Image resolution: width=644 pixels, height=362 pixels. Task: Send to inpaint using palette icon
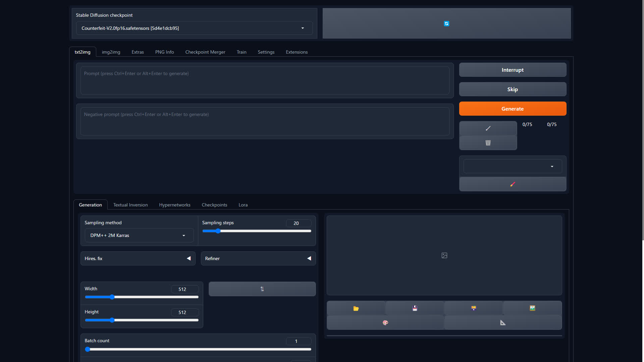click(x=385, y=323)
